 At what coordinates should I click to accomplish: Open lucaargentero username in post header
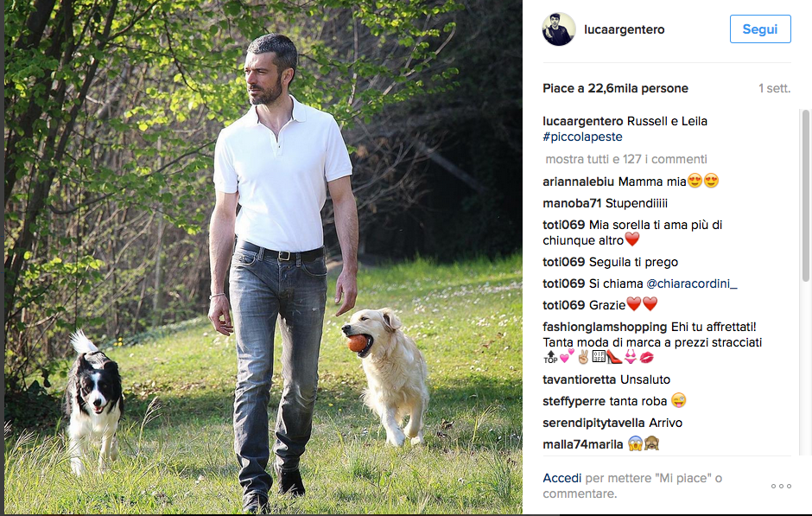coord(624,29)
